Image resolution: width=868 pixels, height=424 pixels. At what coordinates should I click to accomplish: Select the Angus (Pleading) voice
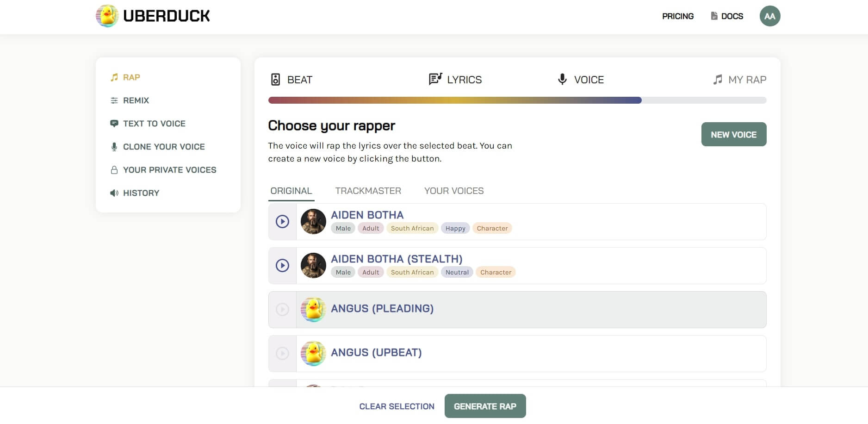382,308
